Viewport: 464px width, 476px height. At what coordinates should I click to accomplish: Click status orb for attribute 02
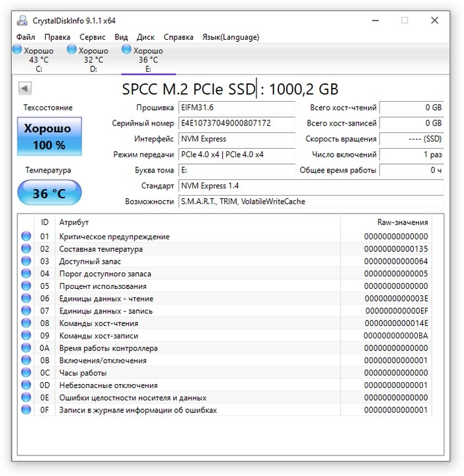(x=26, y=249)
